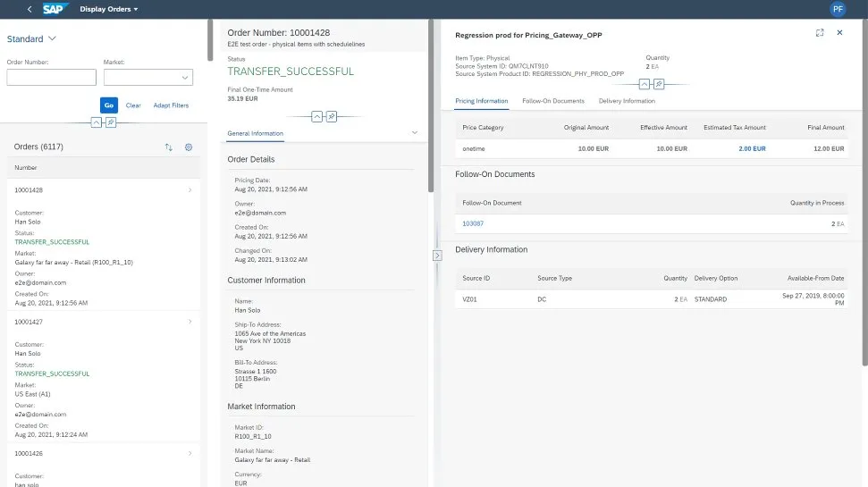Image resolution: width=868 pixels, height=487 pixels.
Task: Click the Order Number input field
Action: (51, 78)
